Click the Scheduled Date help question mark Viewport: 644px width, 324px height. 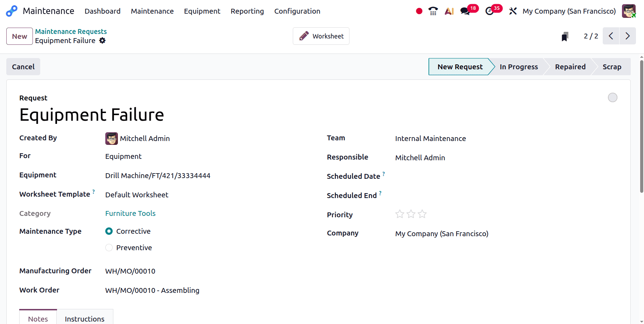384,174
